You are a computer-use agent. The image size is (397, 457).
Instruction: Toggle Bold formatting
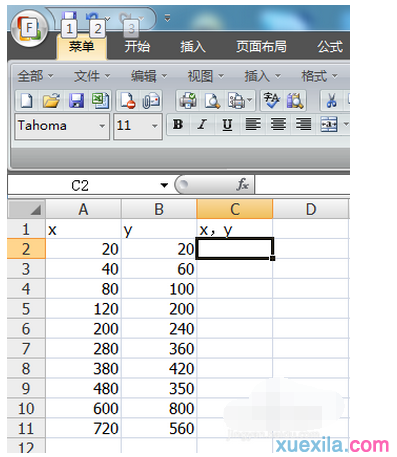(x=178, y=125)
